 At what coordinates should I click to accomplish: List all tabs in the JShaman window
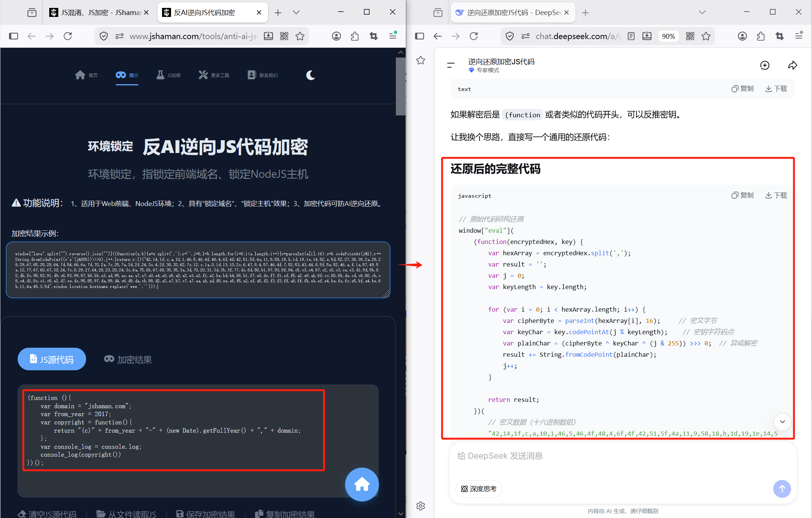(296, 12)
